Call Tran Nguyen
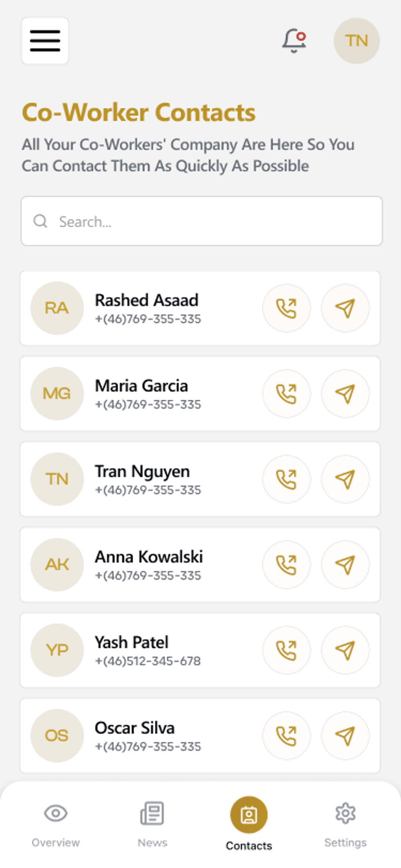Viewport: 401px width, 868px height. point(286,479)
